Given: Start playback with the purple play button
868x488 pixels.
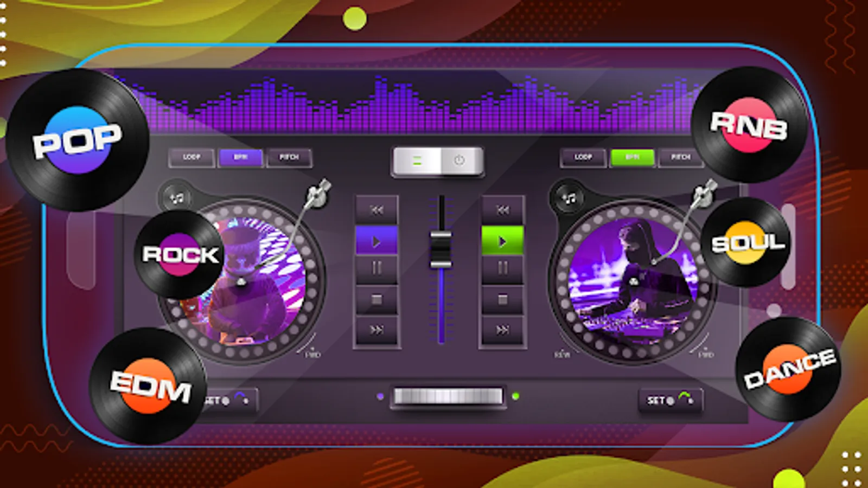Looking at the screenshot, I should 376,241.
